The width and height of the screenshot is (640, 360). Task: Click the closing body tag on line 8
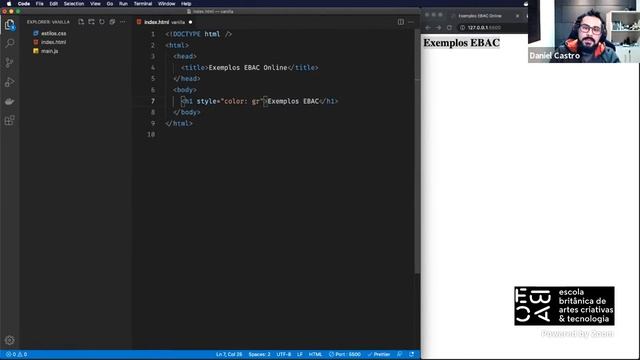pyautogui.click(x=187, y=112)
